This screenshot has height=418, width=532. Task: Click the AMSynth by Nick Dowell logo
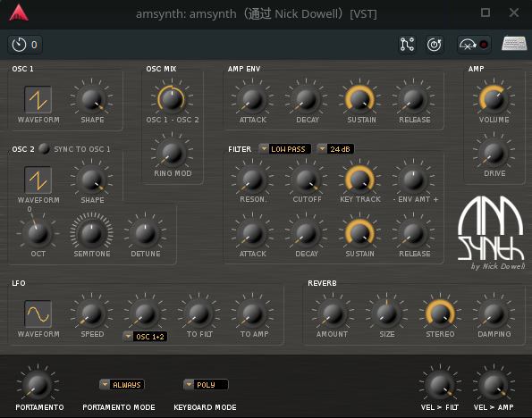(491, 232)
